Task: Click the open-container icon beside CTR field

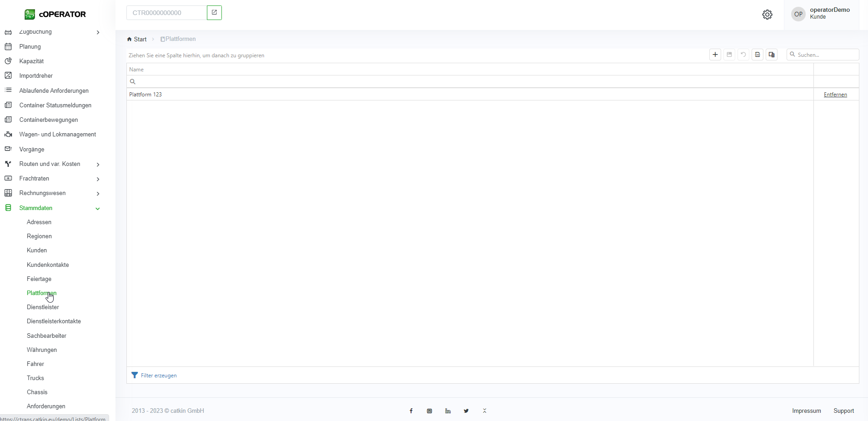Action: pos(214,13)
